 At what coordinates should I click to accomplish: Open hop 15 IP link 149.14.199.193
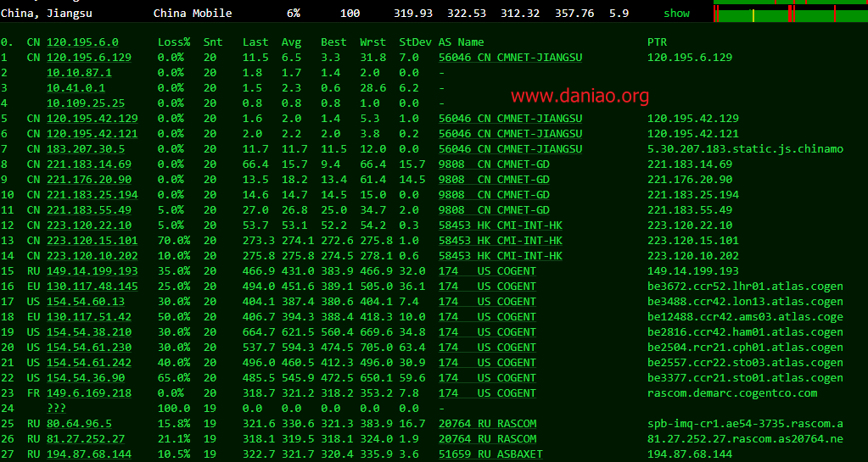92,271
